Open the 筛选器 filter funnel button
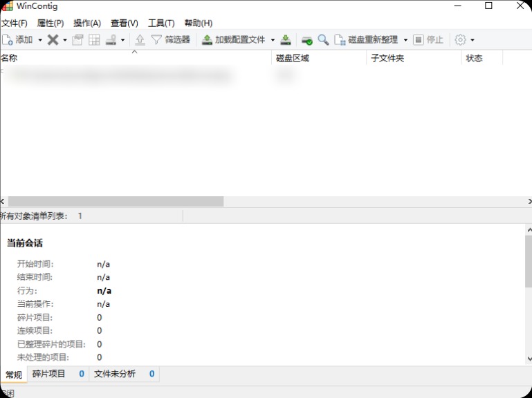The height and width of the screenshot is (398, 532). [x=171, y=40]
